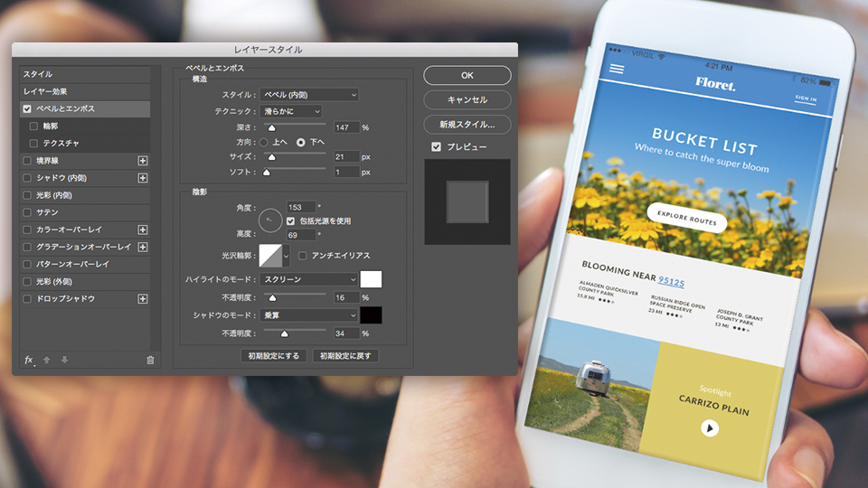Enable the カラーオーバーレイ checkbox
This screenshot has height=488, width=868.
27,230
